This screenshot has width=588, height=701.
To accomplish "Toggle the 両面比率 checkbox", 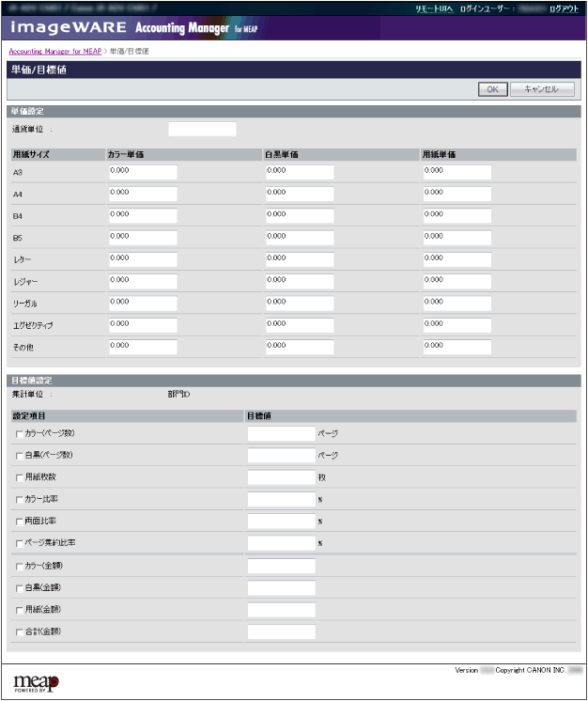I will pyautogui.click(x=19, y=522).
